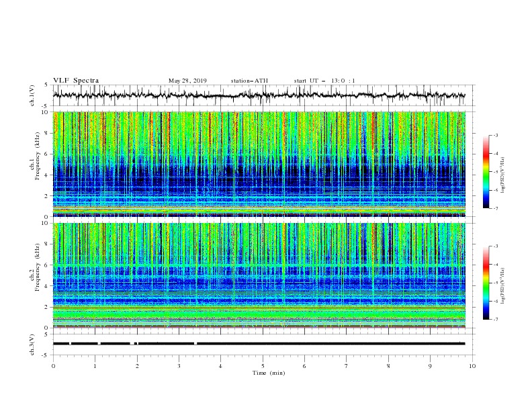Image resolution: width=532 pixels, height=411 pixels.
Task: Click time axis tick label "2"
Action: tap(137, 366)
